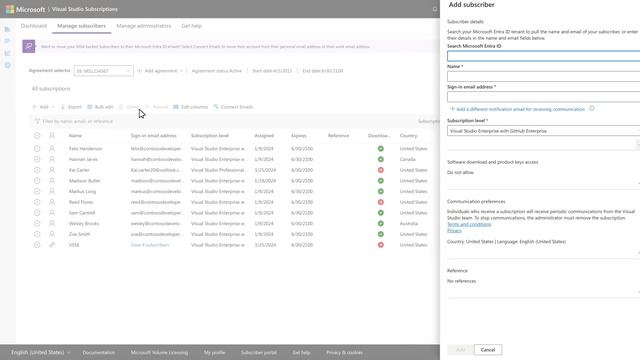Viewport: 640px width, 360px height.
Task: Click Felix Henderson's green download status icon
Action: point(380,149)
